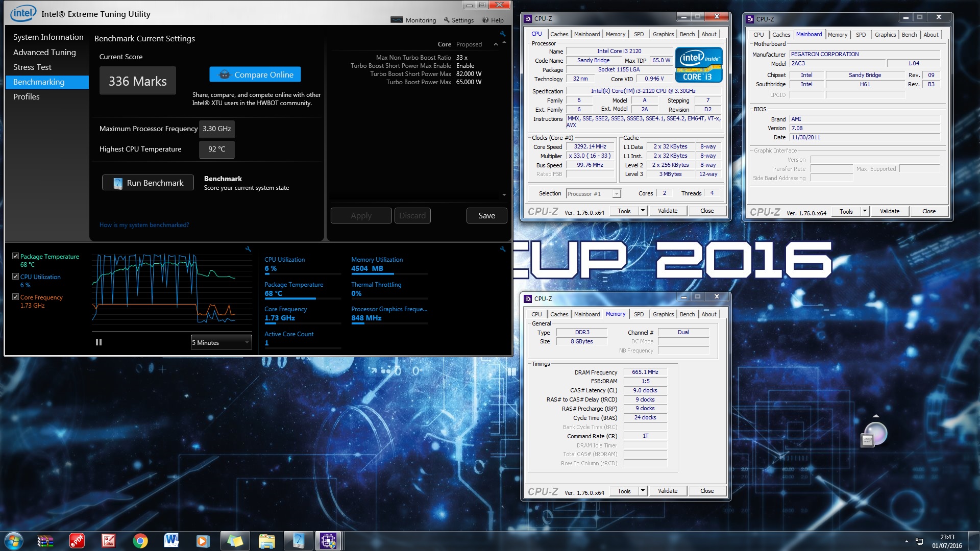Open the red PDF app on taskbar

(x=77, y=541)
